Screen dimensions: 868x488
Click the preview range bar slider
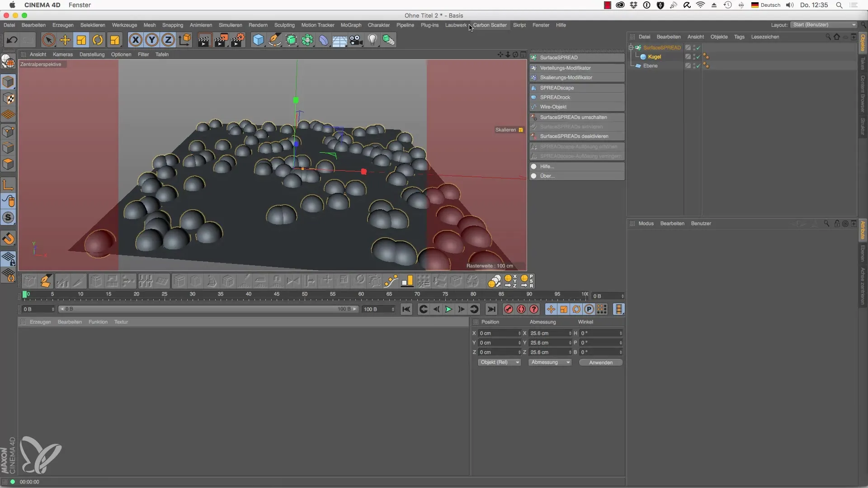pyautogui.click(x=208, y=309)
